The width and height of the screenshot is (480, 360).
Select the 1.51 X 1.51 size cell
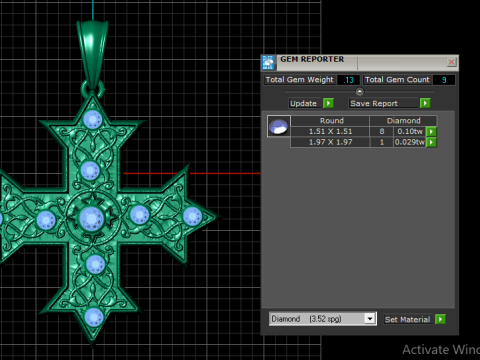tap(330, 131)
